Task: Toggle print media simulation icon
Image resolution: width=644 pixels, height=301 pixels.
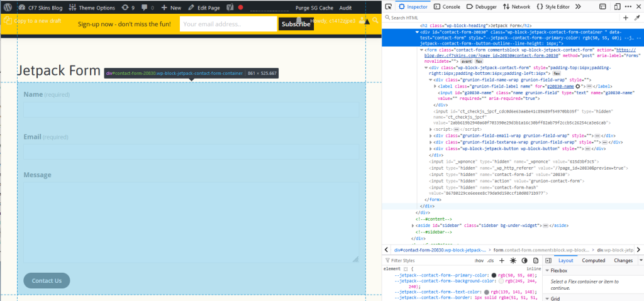Action: [536, 260]
